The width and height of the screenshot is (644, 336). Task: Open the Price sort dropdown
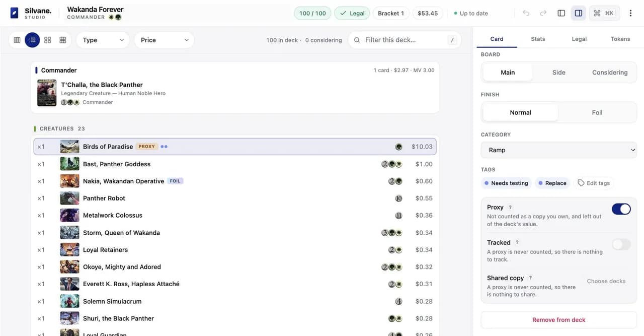pyautogui.click(x=164, y=40)
